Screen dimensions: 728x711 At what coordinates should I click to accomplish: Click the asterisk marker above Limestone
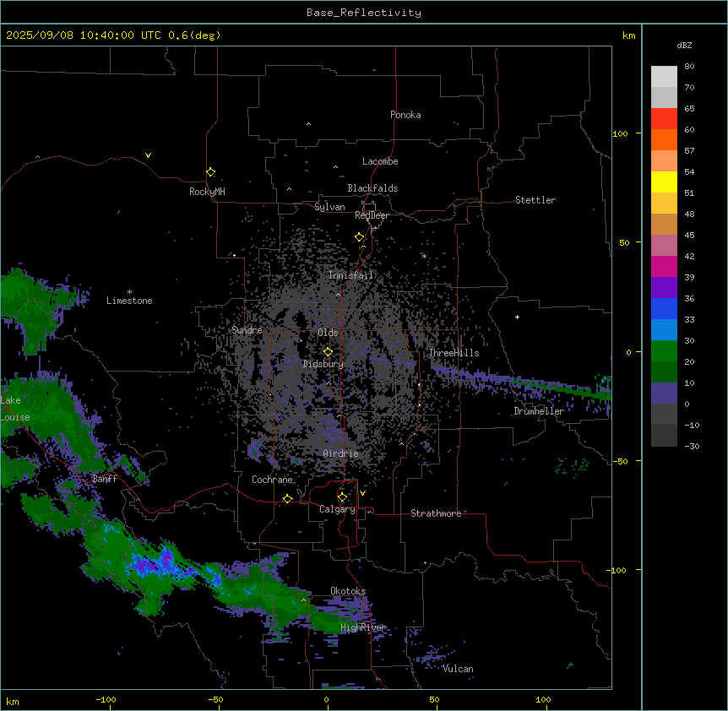pyautogui.click(x=129, y=292)
